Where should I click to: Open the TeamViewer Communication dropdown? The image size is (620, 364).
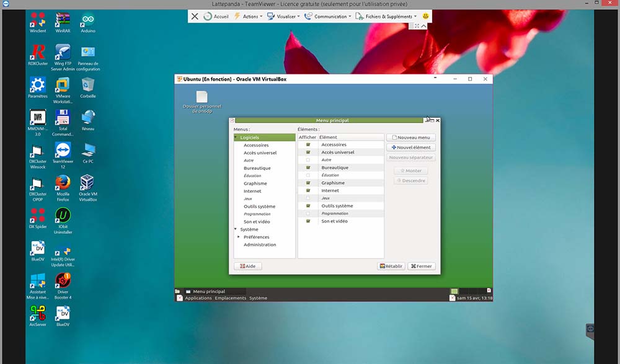328,16
